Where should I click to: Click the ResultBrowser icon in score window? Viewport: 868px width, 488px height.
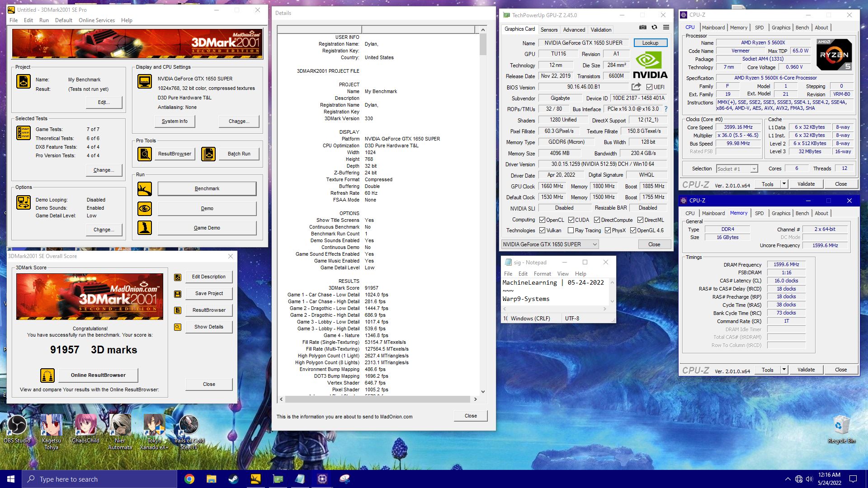pos(178,310)
